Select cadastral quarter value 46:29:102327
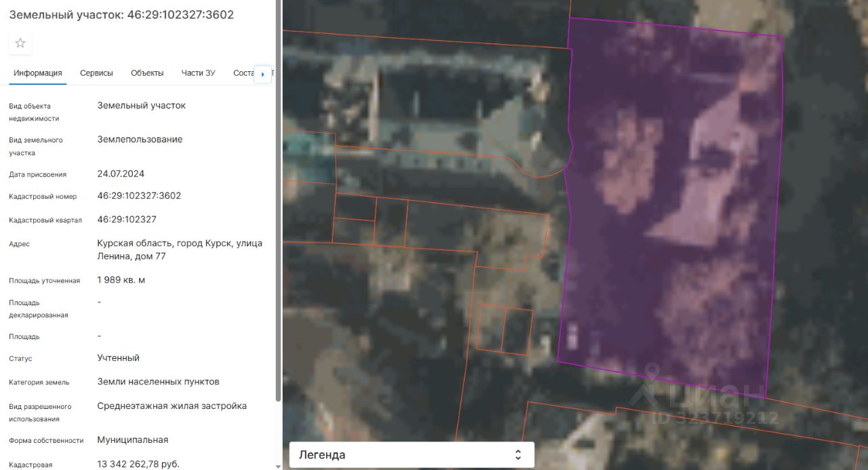Image resolution: width=868 pixels, height=470 pixels. tap(127, 219)
